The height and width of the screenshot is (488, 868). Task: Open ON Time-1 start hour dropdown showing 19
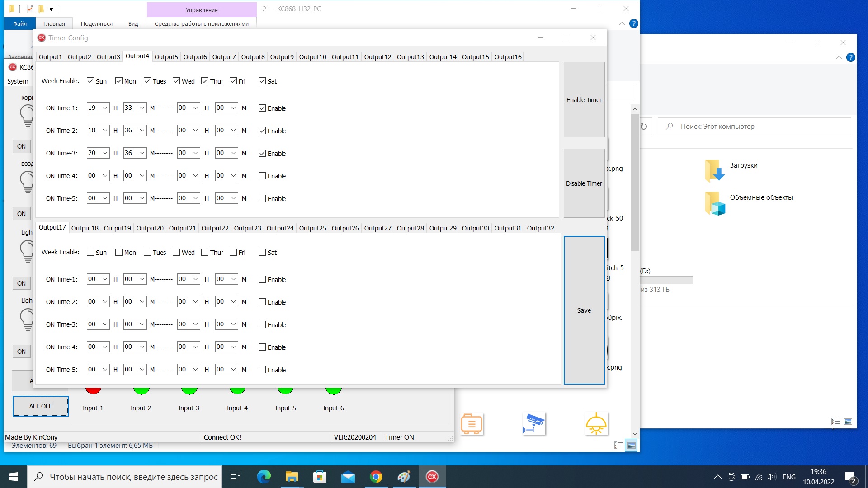coord(105,108)
